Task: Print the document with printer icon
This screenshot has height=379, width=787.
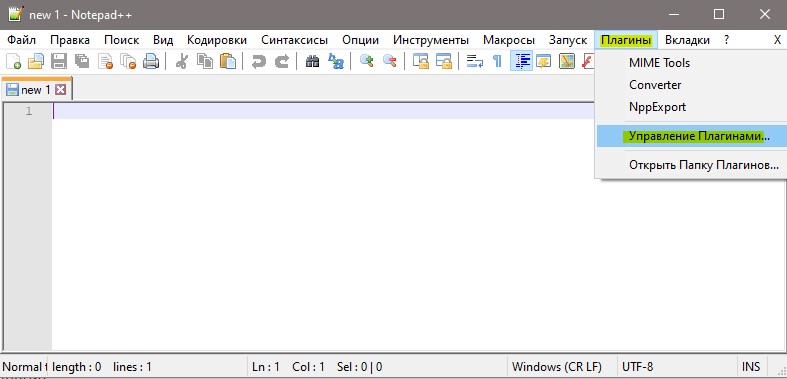Action: (x=151, y=61)
